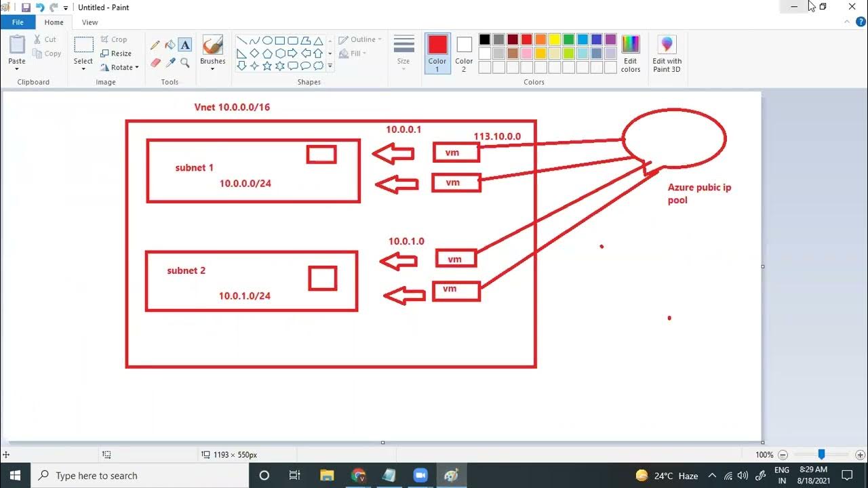Choose the right arrow shape
Image resolution: width=868 pixels, height=488 pixels.
point(293,53)
